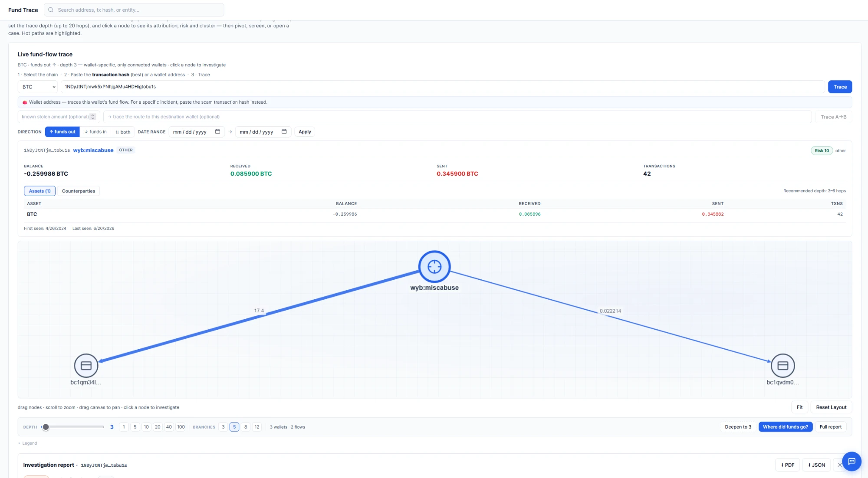Click the 17.4 flow edge label
Viewport: 868px width, 478px height.
click(259, 311)
